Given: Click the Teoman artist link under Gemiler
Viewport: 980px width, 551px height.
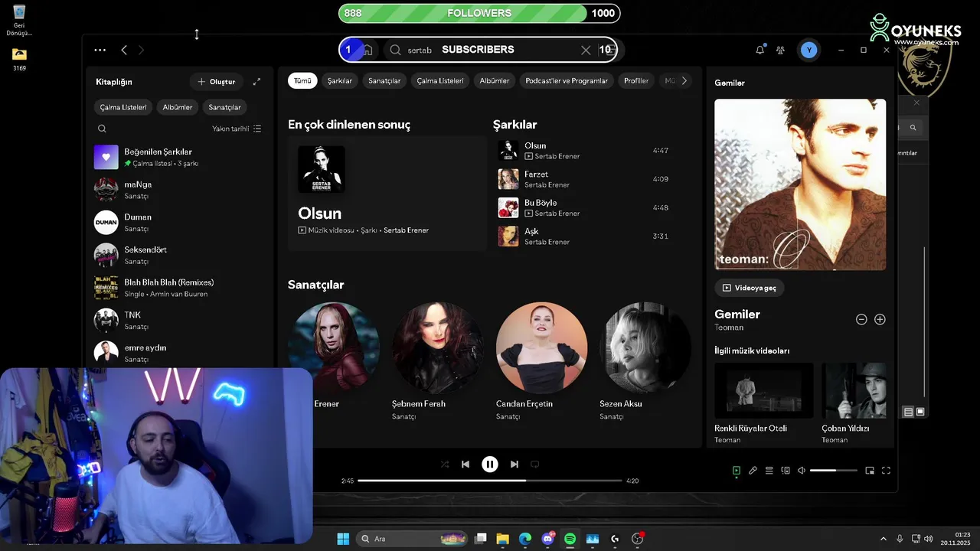Looking at the screenshot, I should (729, 328).
